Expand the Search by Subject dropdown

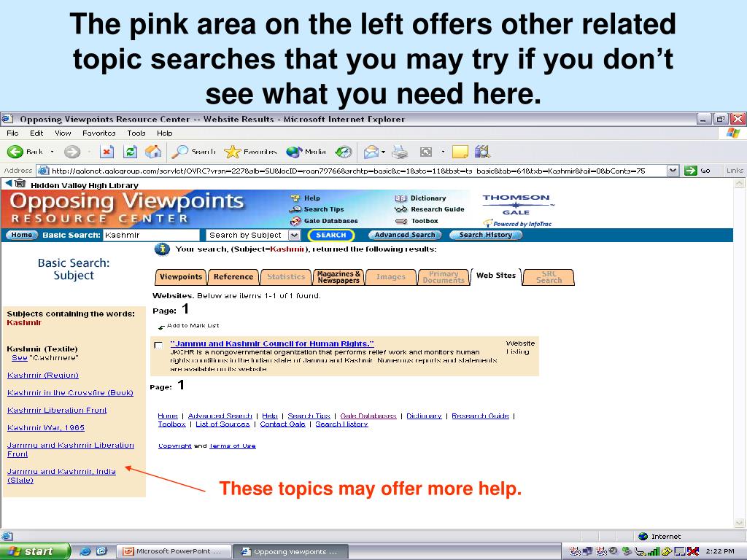(x=295, y=236)
